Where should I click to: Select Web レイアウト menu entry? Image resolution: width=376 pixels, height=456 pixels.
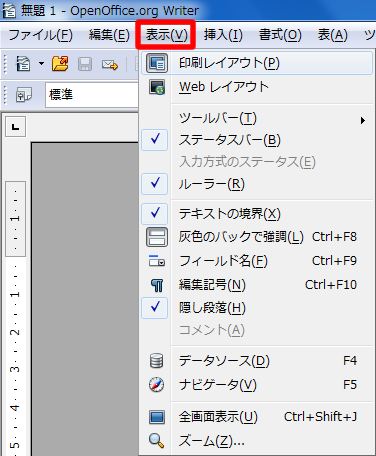point(257,87)
